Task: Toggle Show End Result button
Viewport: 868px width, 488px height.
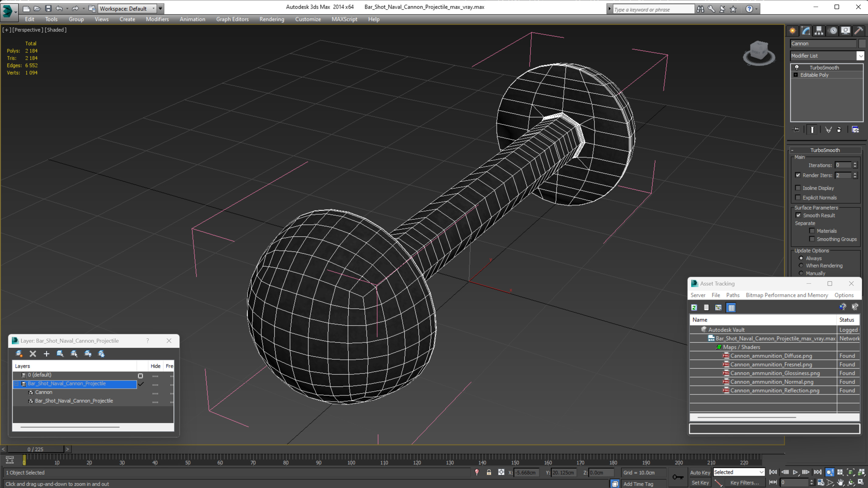Action: pyautogui.click(x=812, y=130)
